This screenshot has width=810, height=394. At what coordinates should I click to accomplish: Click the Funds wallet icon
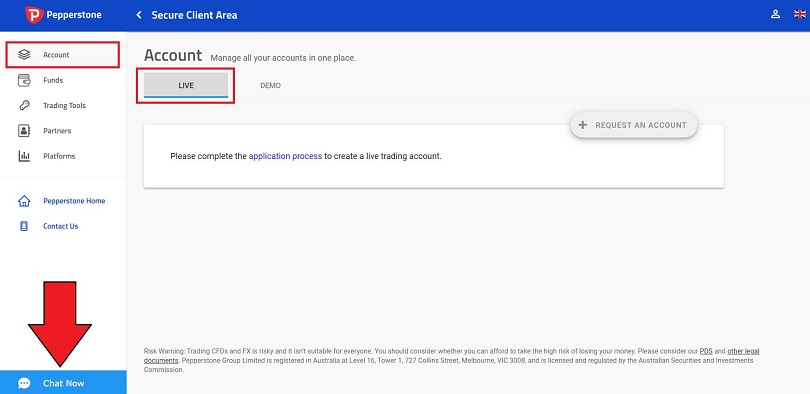click(x=24, y=80)
